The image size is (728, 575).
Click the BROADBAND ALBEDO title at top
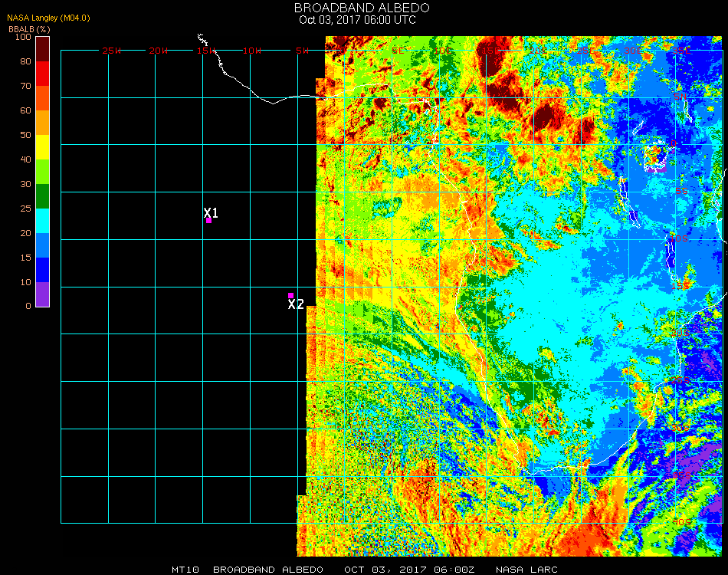pos(362,8)
